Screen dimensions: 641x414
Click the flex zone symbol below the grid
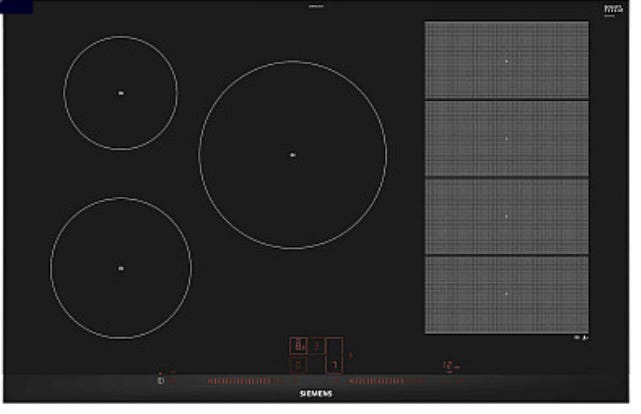(581, 338)
